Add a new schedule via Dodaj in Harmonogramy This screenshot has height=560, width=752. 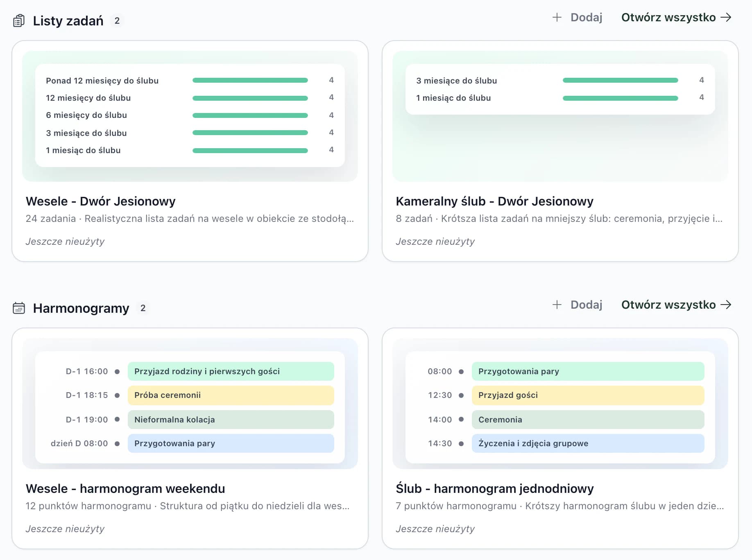(x=578, y=305)
